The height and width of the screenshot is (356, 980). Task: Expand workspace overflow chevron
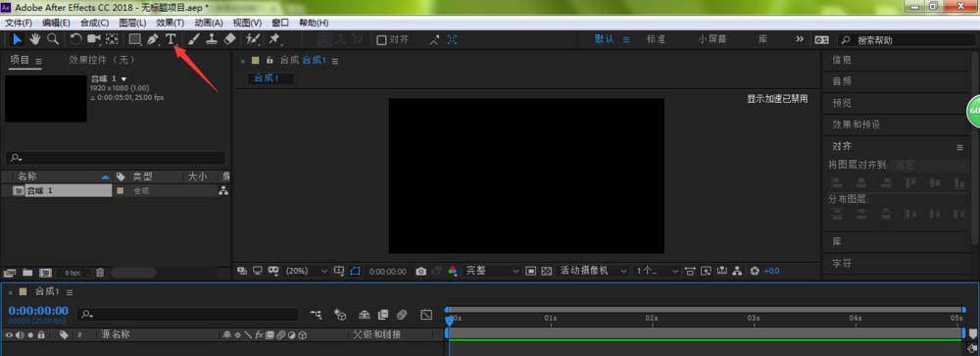800,39
